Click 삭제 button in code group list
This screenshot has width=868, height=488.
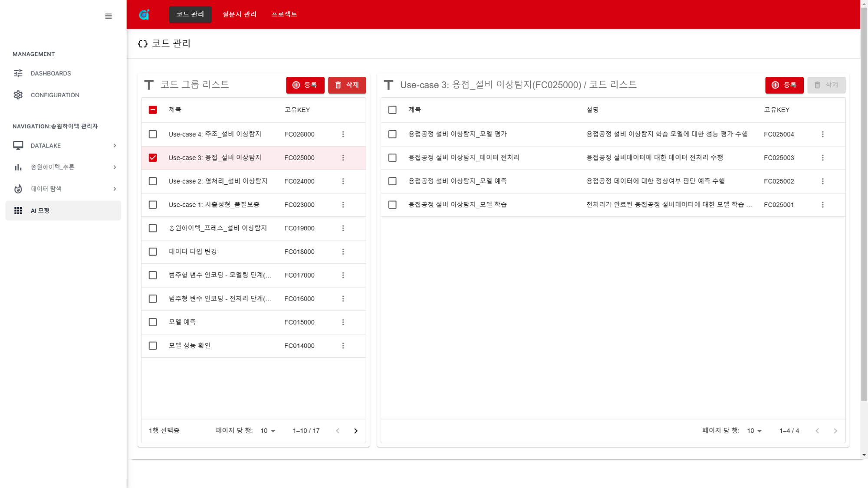pyautogui.click(x=347, y=85)
